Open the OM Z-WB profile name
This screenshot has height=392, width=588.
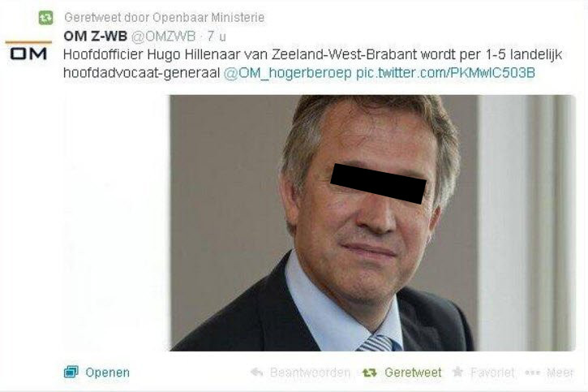click(95, 36)
